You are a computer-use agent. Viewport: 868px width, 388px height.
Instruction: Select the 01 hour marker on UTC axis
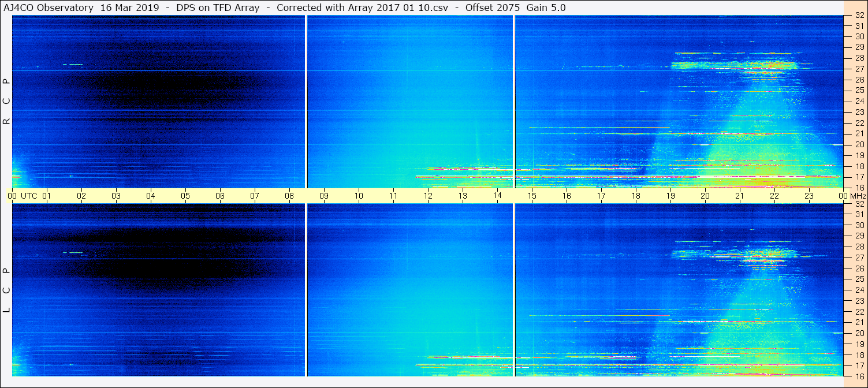coord(47,196)
